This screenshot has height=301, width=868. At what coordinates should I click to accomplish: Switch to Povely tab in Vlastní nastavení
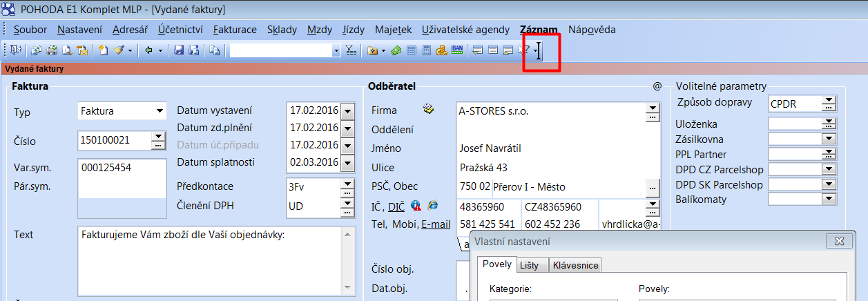click(x=497, y=265)
